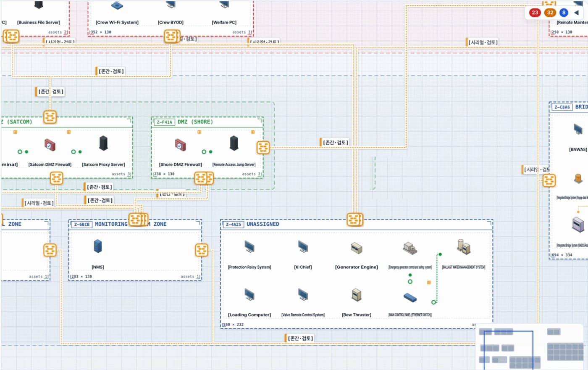Screen dimensions: 588x370
Task: Select the Business File Server asset icon
Action: 39,5
